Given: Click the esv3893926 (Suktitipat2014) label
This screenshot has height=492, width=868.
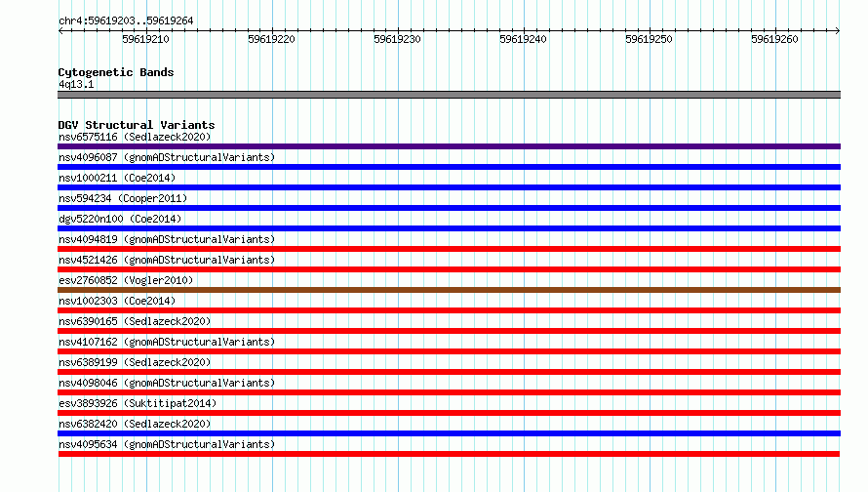Looking at the screenshot, I should [138, 403].
